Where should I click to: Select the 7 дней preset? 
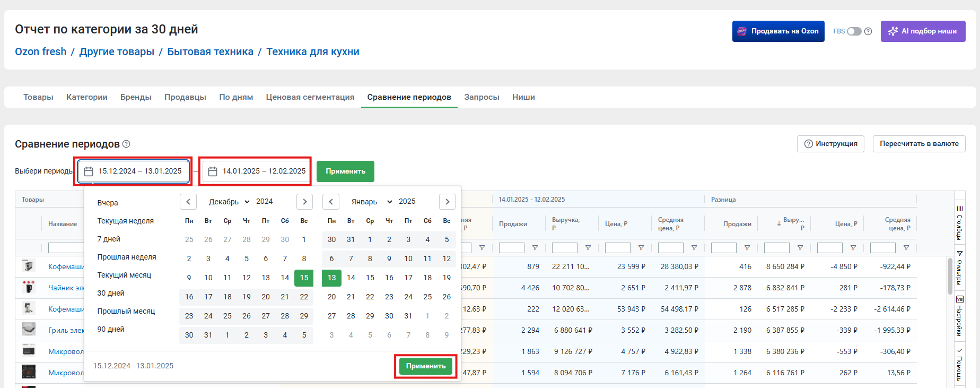click(109, 239)
